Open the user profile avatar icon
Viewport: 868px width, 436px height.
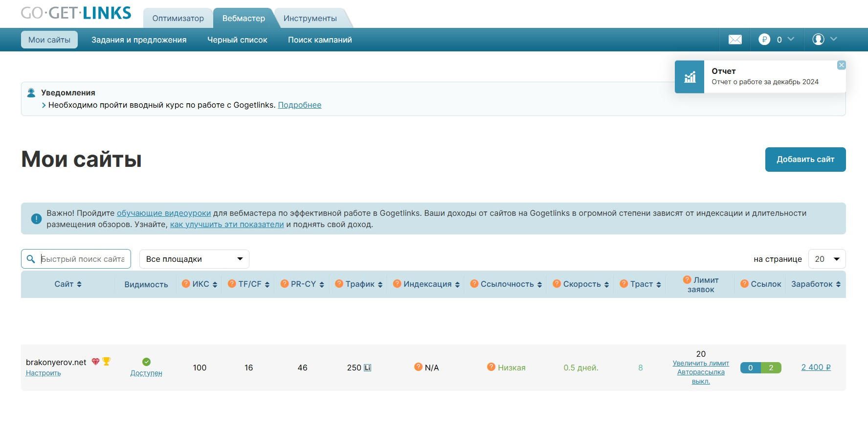(x=818, y=39)
